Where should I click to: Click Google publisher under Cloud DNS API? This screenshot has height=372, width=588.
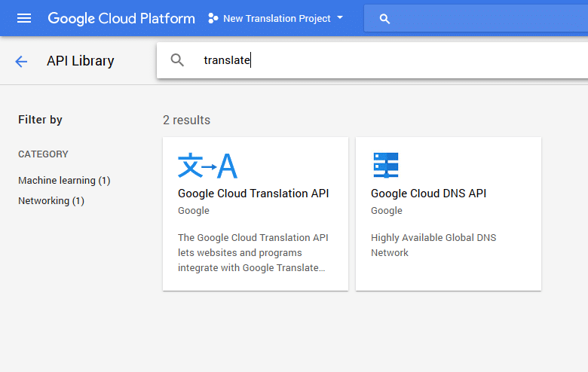(x=386, y=211)
